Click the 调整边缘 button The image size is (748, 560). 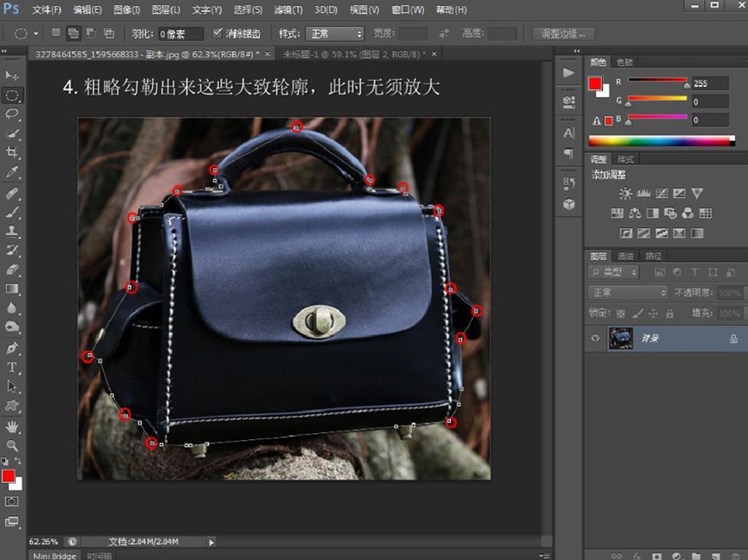click(x=563, y=34)
